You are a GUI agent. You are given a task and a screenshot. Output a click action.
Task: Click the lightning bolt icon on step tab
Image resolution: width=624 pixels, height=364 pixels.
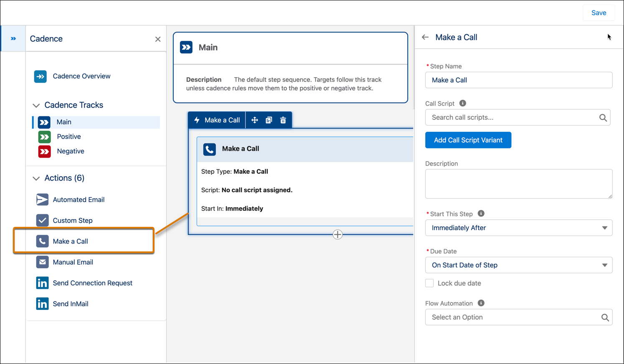(197, 120)
